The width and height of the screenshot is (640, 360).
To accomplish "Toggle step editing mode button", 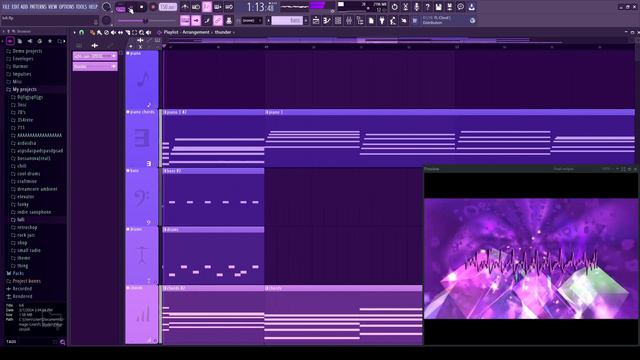I will point(207,20).
